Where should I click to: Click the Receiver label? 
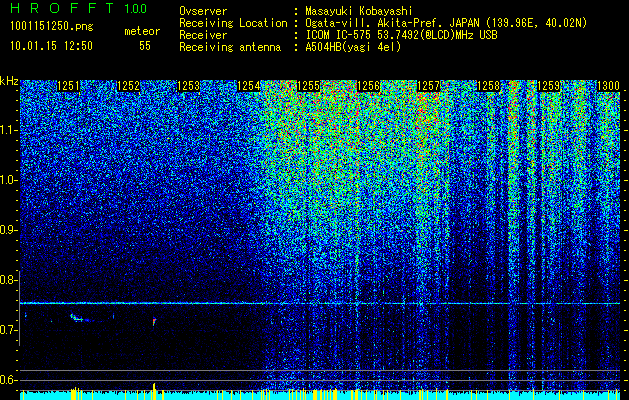click(x=203, y=35)
